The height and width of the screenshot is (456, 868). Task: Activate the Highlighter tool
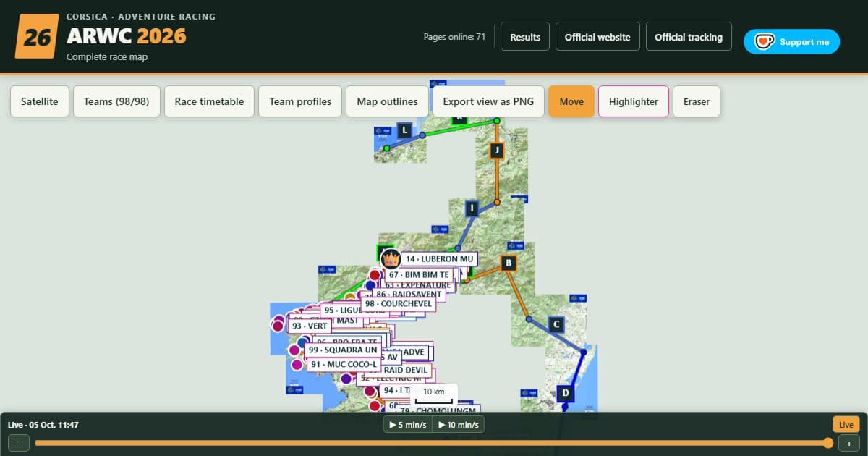point(634,101)
